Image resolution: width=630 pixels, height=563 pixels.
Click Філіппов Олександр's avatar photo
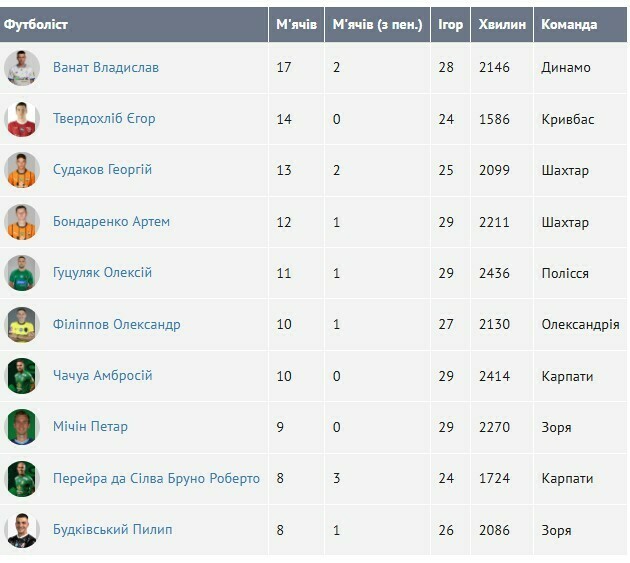pos(21,325)
